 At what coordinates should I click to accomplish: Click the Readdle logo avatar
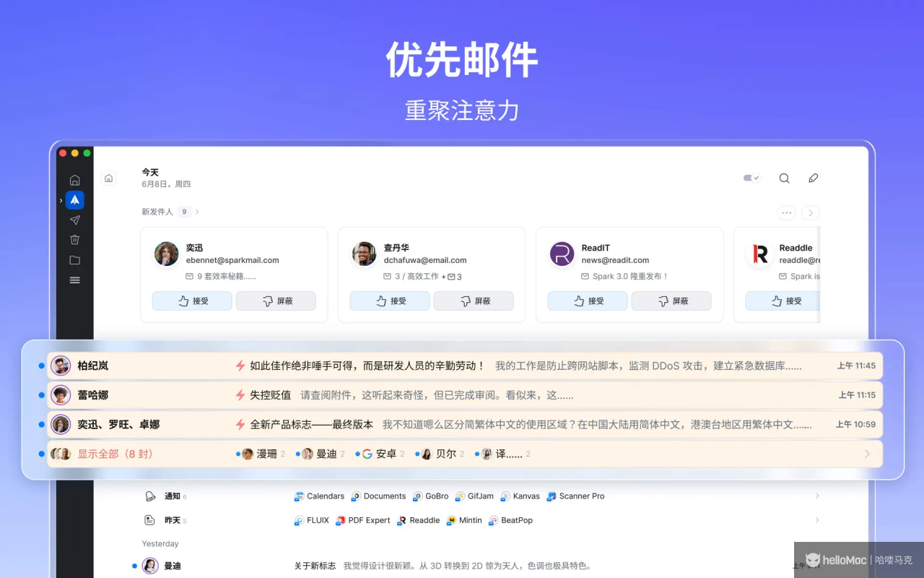[x=760, y=254]
